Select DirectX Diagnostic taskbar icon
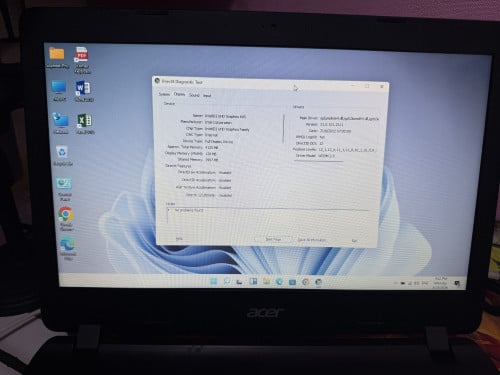The width and height of the screenshot is (500, 375). (x=319, y=283)
